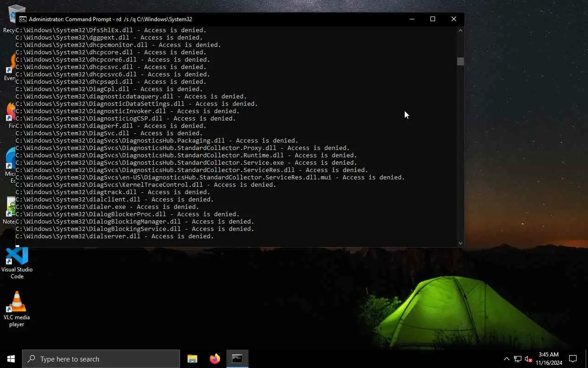This screenshot has width=588, height=368.
Task: Click the 'DiagCpl.dll' output line
Action: pos(109,89)
